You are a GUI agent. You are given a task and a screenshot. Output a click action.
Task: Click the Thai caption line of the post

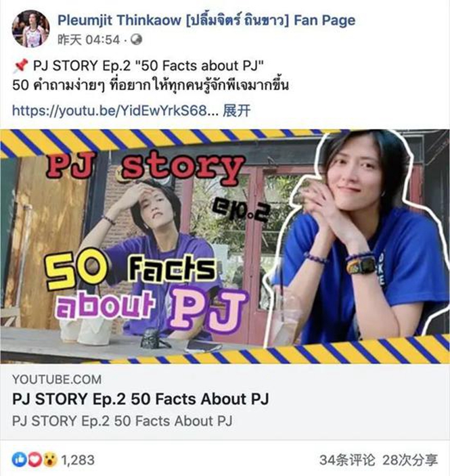pyautogui.click(x=150, y=85)
